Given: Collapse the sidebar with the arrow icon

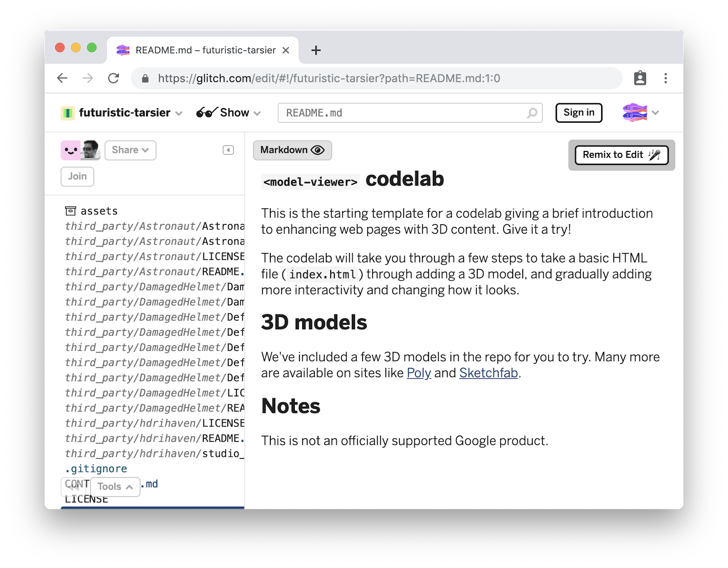Looking at the screenshot, I should pyautogui.click(x=228, y=150).
